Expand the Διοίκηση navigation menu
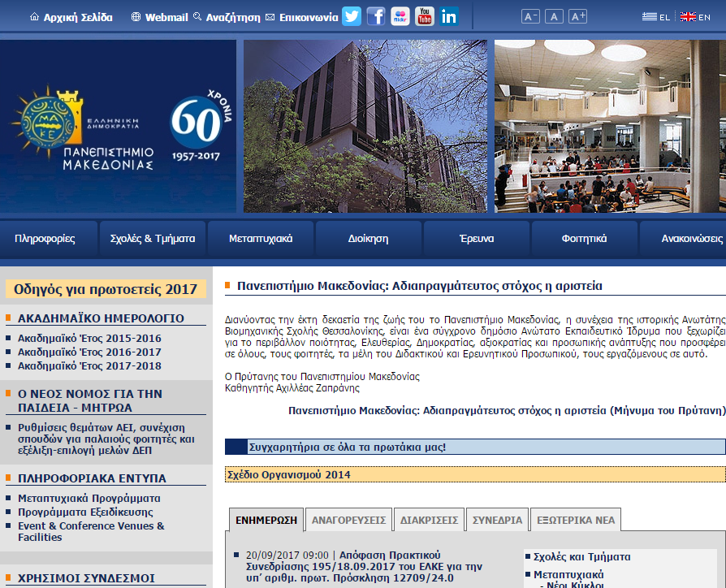The image size is (726, 588). (368, 239)
